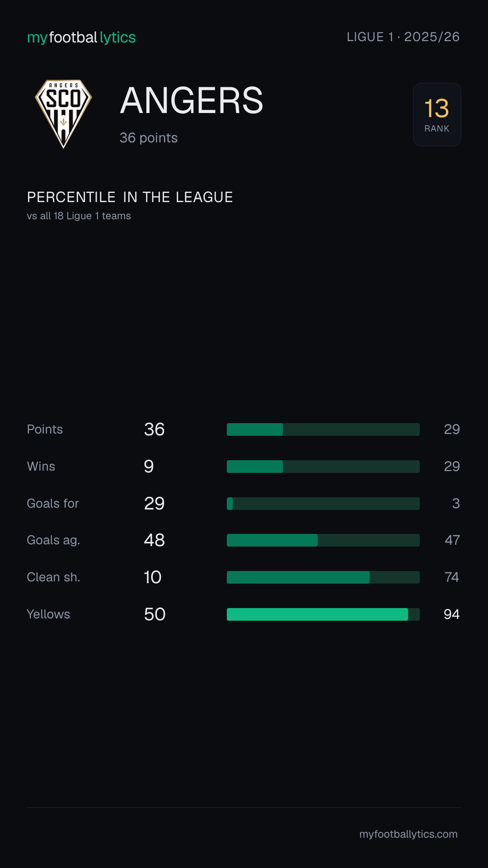The height and width of the screenshot is (868, 488).
Task: Select the Yellows row label
Action: click(x=48, y=614)
